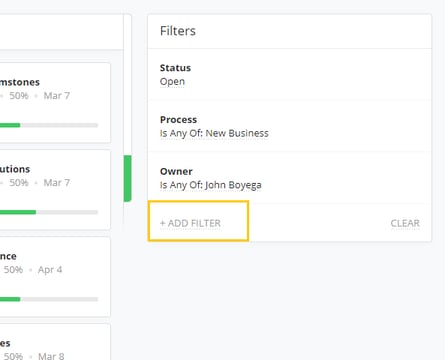Viewport: 445px width, 360px height.
Task: Open the Status filter value Open
Action: (172, 82)
